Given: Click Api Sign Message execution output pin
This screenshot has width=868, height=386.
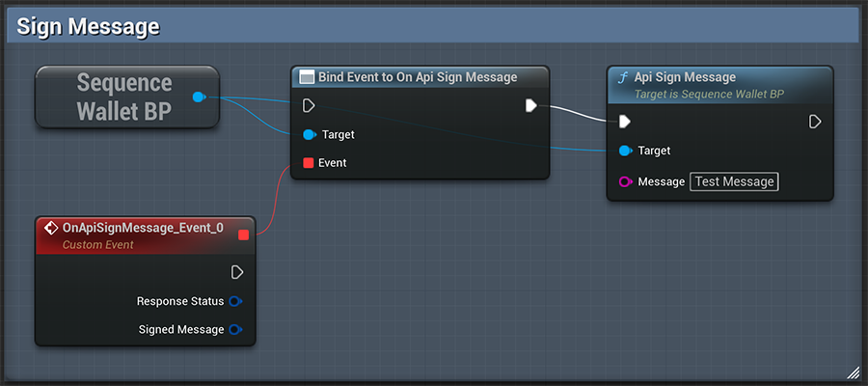Looking at the screenshot, I should [815, 122].
